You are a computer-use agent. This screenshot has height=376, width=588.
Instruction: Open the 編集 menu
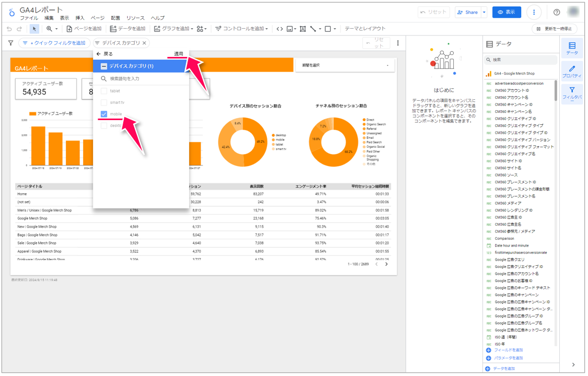49,18
